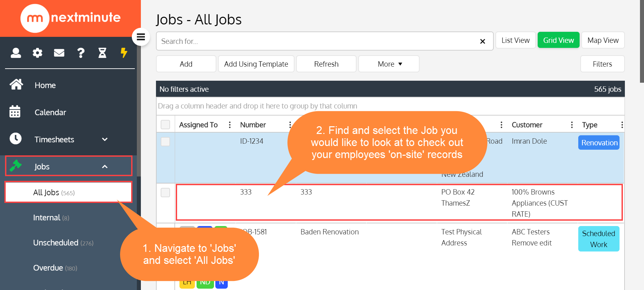Click the PO Box 42 ThamesZ address
Viewport: 644px width, 290px height.
(458, 198)
